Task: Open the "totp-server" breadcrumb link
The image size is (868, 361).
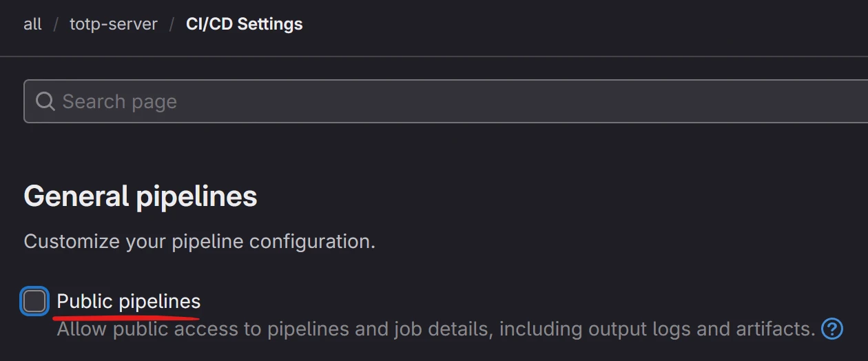Action: click(113, 24)
